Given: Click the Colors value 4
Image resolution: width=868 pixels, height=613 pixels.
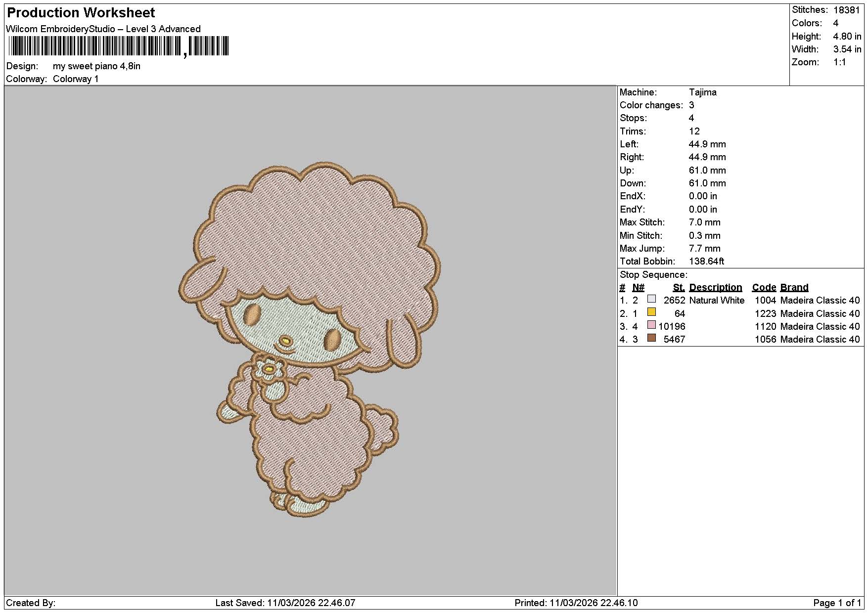Looking at the screenshot, I should coord(836,23).
